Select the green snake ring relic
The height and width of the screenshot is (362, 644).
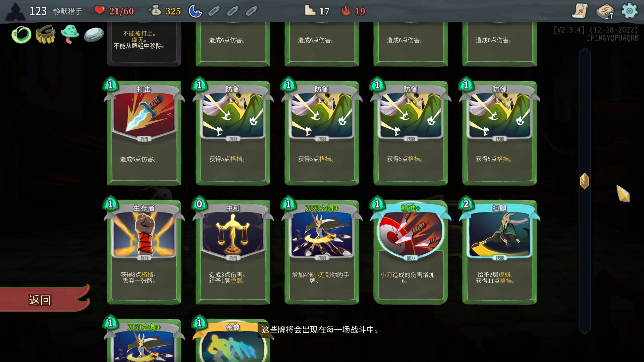pyautogui.click(x=21, y=35)
